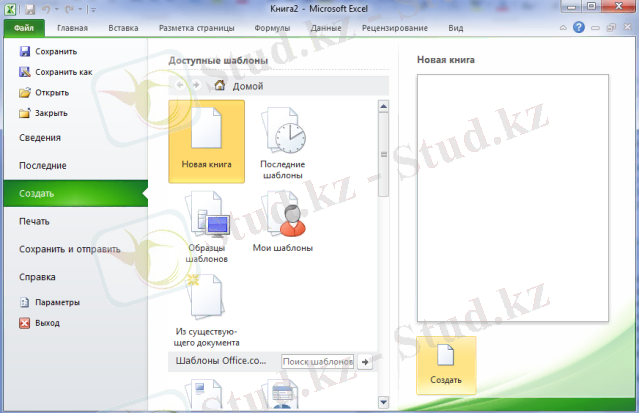Click the template search arrow button
Image resolution: width=639 pixels, height=413 pixels.
point(365,362)
